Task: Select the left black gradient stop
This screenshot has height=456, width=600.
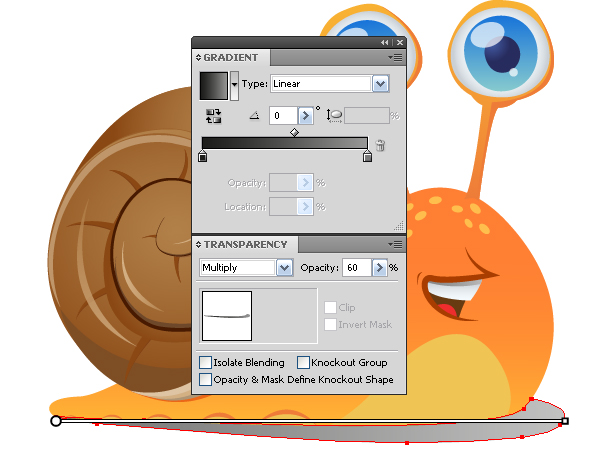Action: point(203,156)
